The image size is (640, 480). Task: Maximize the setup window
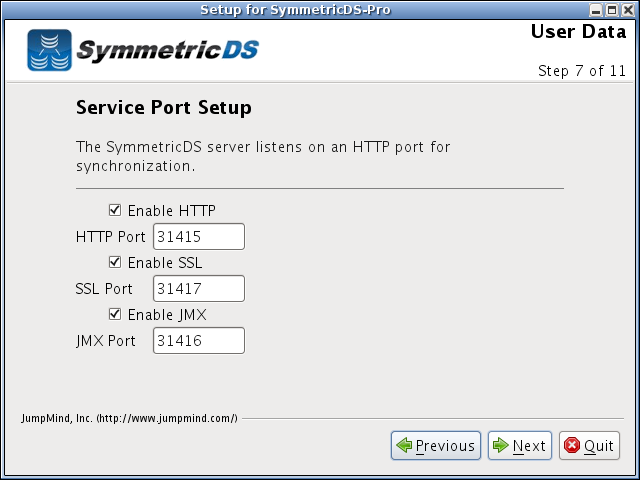[x=612, y=10]
